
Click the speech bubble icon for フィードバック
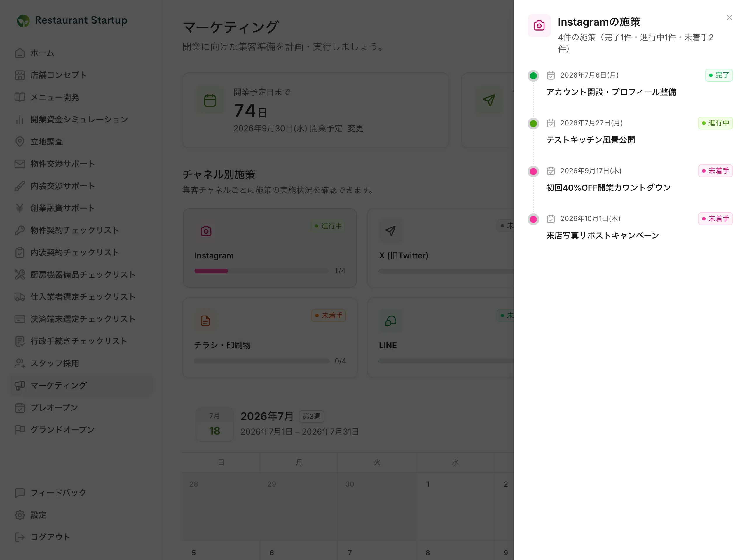[20, 493]
